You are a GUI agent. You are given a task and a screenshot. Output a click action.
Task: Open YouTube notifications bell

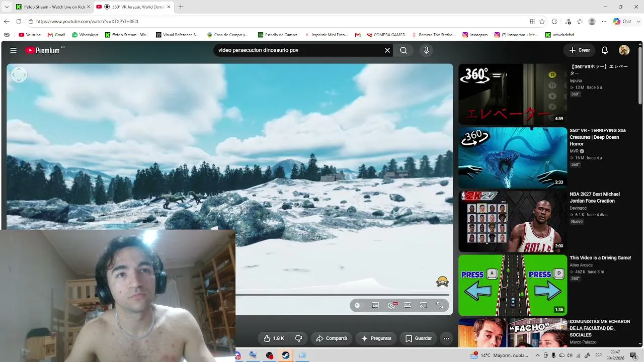(605, 50)
